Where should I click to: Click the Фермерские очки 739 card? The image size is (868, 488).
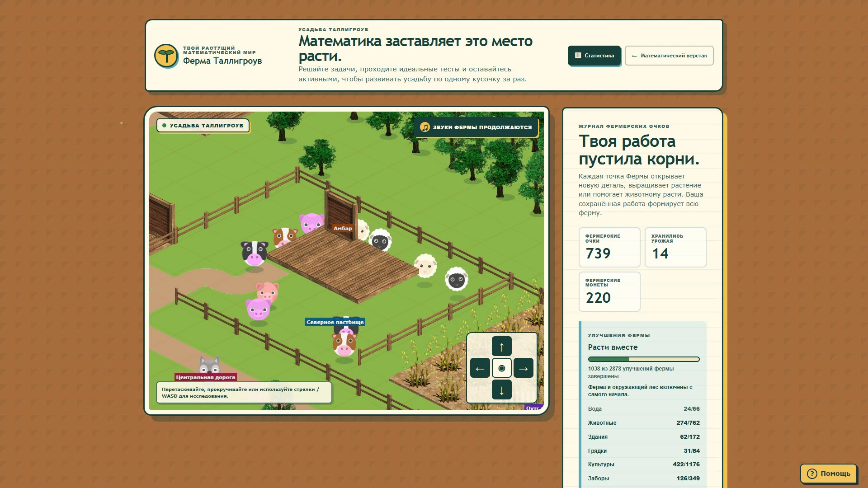(609, 248)
